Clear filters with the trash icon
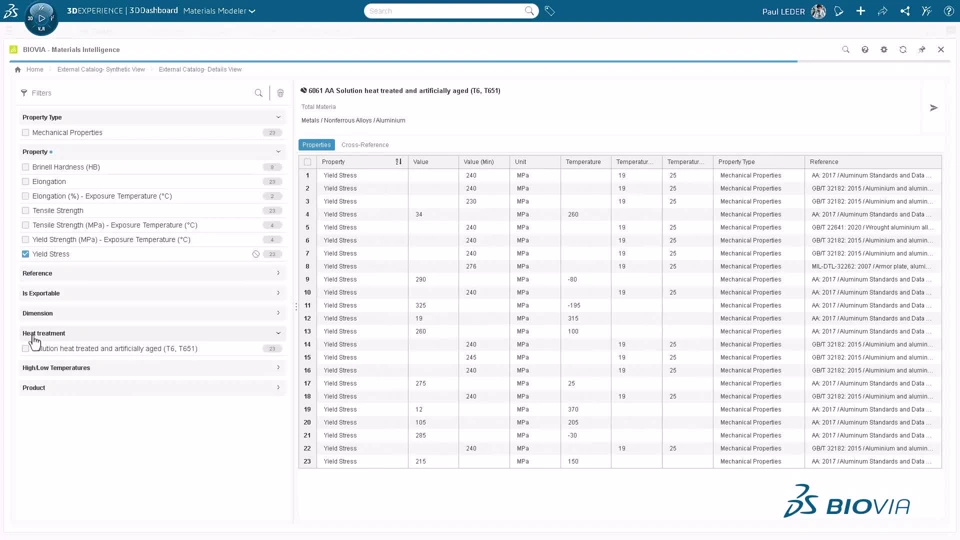This screenshot has width=960, height=540. (280, 93)
